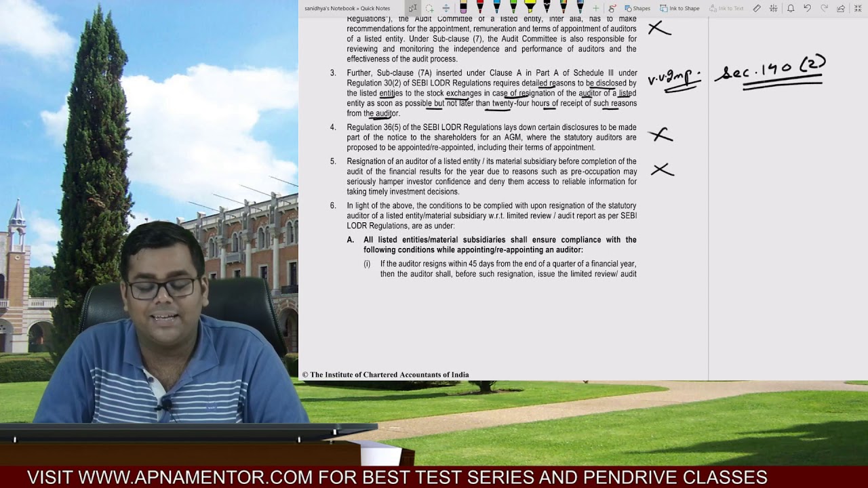The height and width of the screenshot is (488, 868).
Task: Click 'Regulation 36(5) of the SEBI LODR' paragraph
Action: (491, 137)
